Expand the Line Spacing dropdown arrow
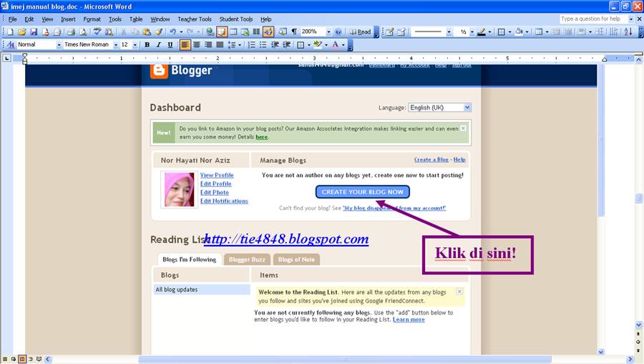 pos(240,44)
